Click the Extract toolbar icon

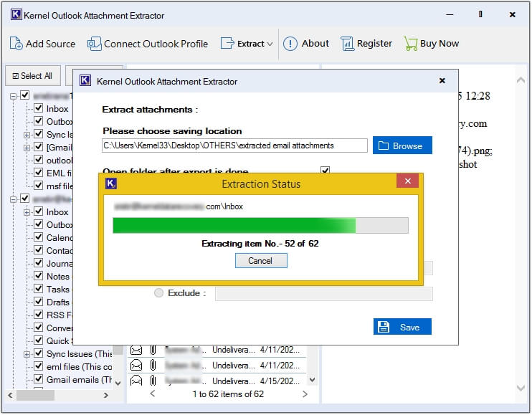point(227,44)
